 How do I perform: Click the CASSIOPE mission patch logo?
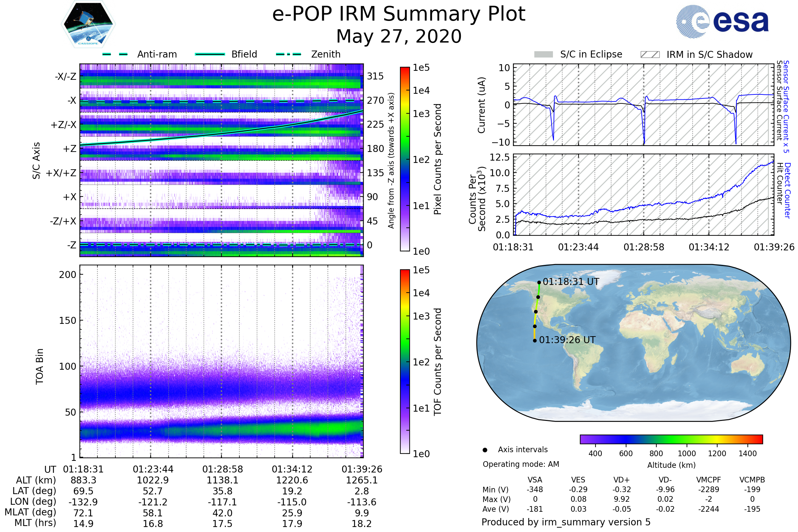(x=88, y=24)
